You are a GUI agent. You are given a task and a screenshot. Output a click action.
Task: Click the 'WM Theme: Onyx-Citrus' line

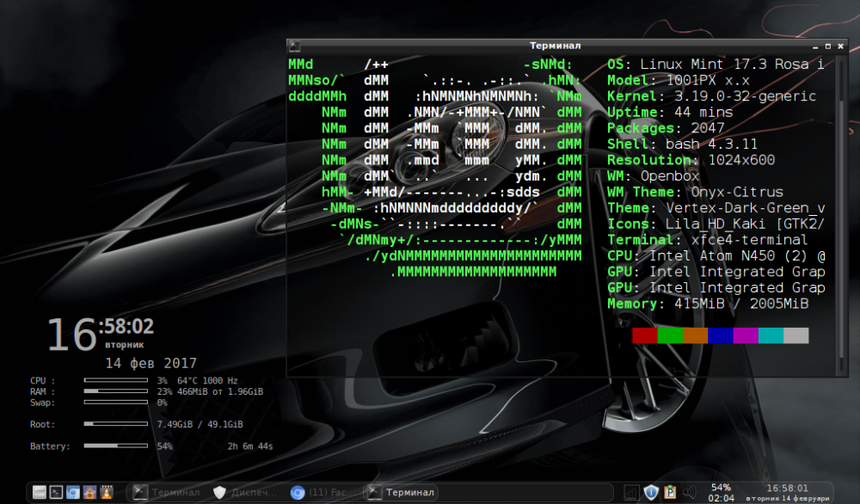[x=695, y=192]
